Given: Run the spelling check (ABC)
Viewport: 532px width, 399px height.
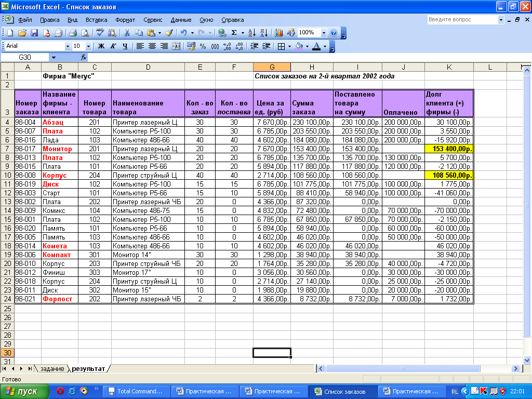Looking at the screenshot, I should point(100,33).
